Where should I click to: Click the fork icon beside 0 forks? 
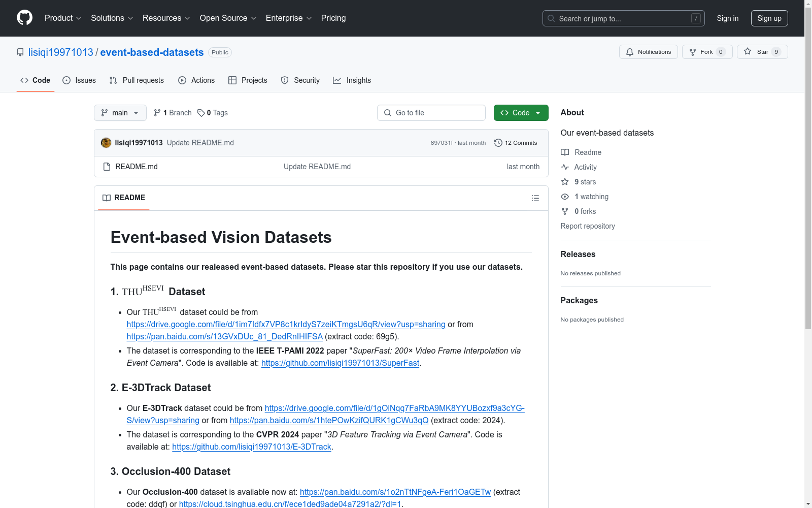(565, 211)
